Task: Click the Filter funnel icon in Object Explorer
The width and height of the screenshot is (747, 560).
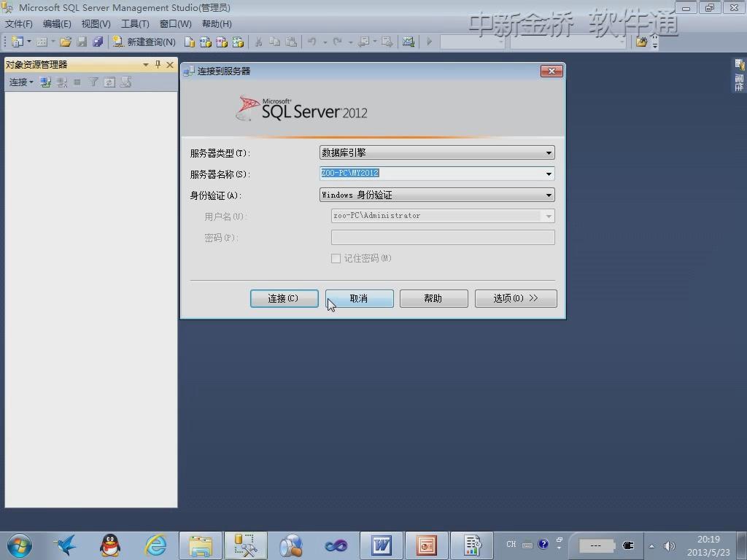Action: click(93, 82)
